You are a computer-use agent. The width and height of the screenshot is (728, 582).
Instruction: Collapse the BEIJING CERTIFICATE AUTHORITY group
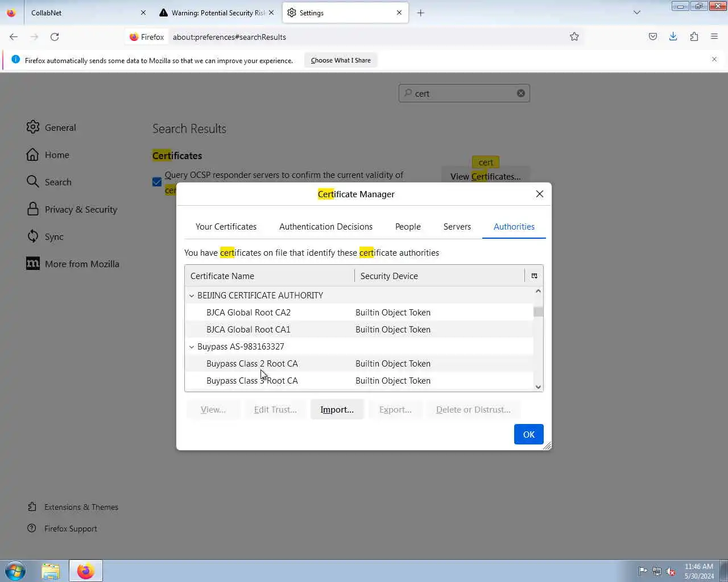[x=192, y=296]
